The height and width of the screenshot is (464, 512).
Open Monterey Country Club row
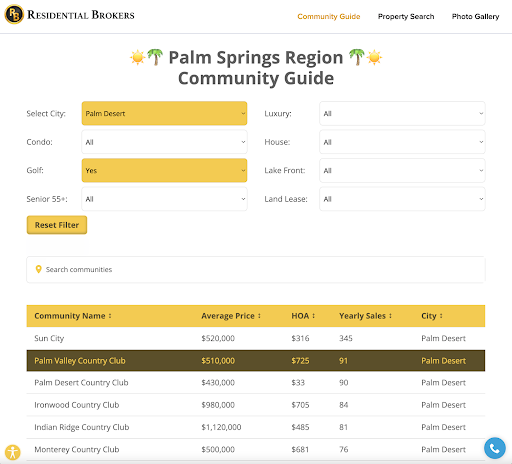(x=256, y=450)
